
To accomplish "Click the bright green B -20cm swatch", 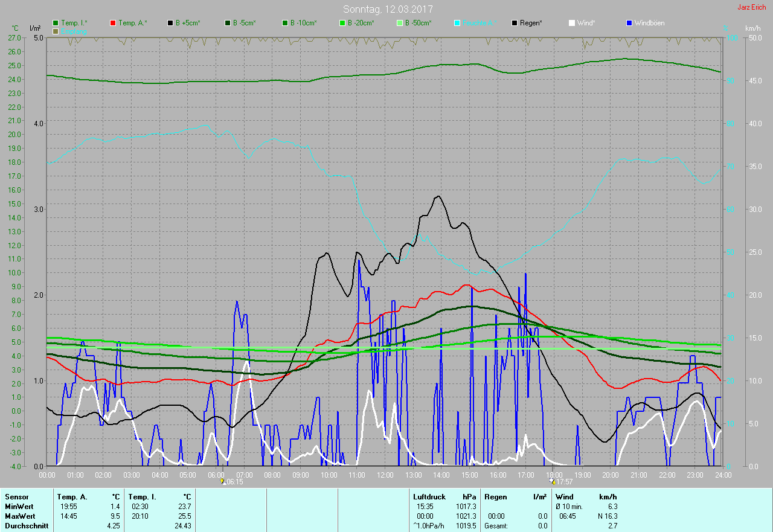I will [x=342, y=23].
